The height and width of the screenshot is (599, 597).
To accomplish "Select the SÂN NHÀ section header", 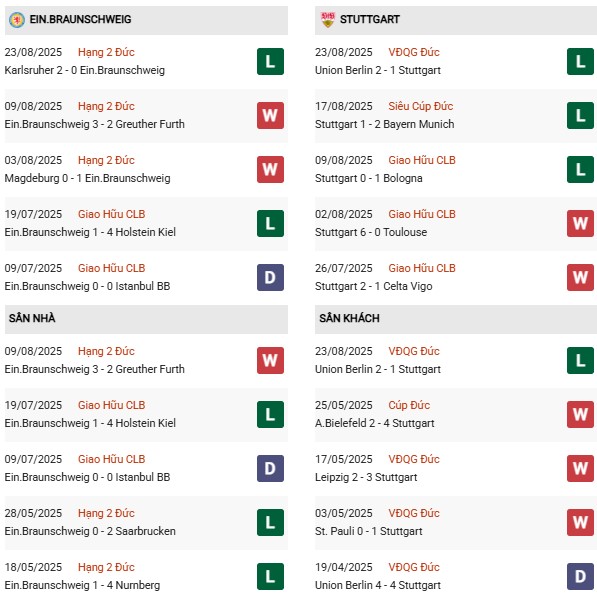I will point(146,319).
